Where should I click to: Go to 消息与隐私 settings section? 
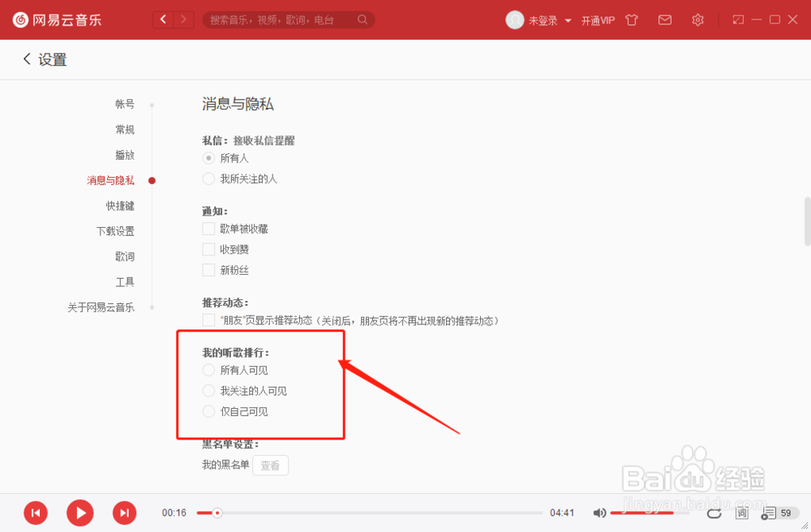110,180
